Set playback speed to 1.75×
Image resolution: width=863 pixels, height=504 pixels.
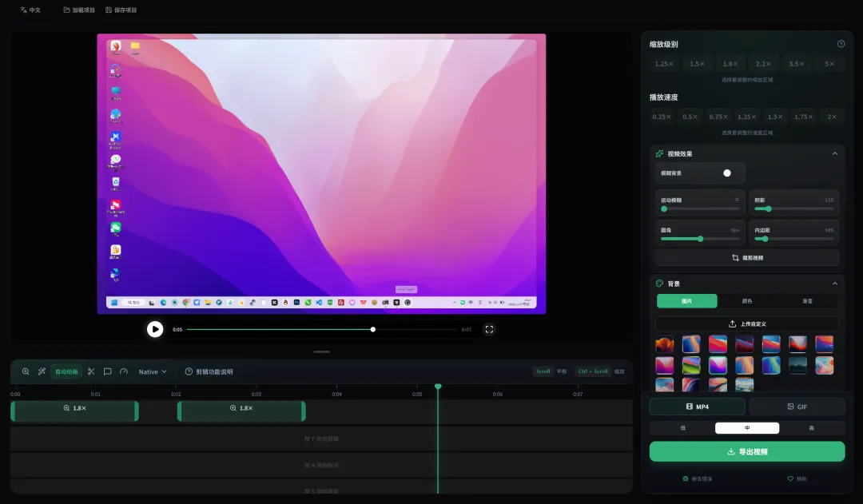pos(803,117)
